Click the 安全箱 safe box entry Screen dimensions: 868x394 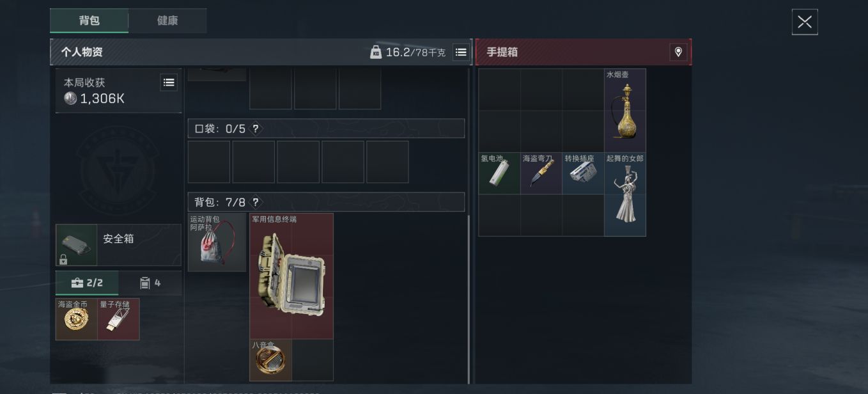click(118, 245)
